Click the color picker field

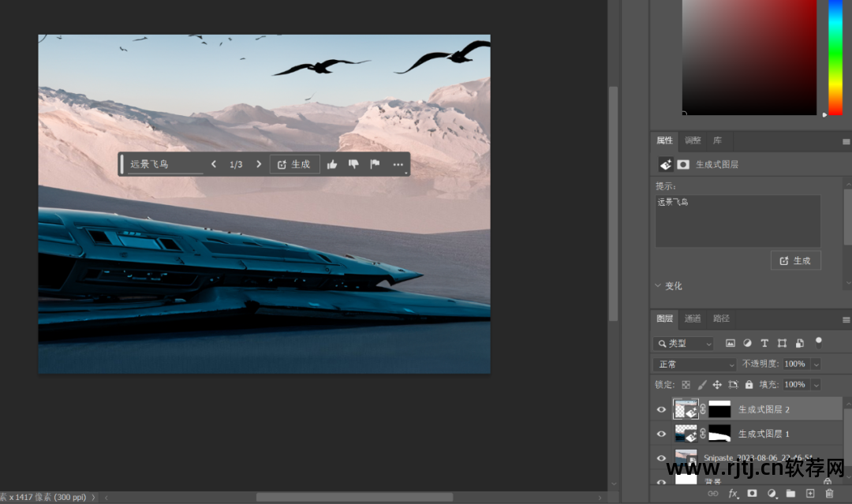pos(749,57)
